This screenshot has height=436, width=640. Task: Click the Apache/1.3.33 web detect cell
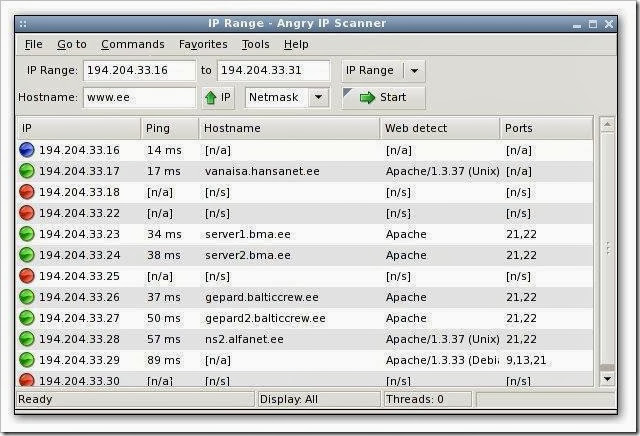pyautogui.click(x=442, y=360)
